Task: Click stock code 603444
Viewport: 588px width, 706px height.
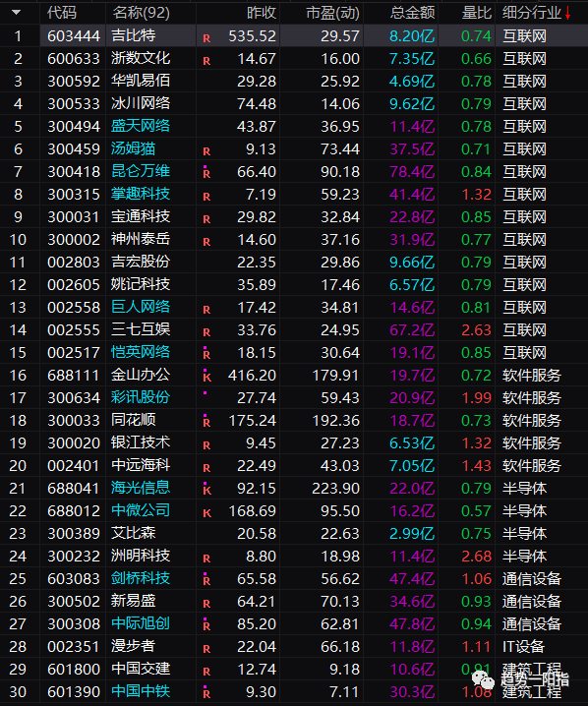Action: (x=74, y=36)
